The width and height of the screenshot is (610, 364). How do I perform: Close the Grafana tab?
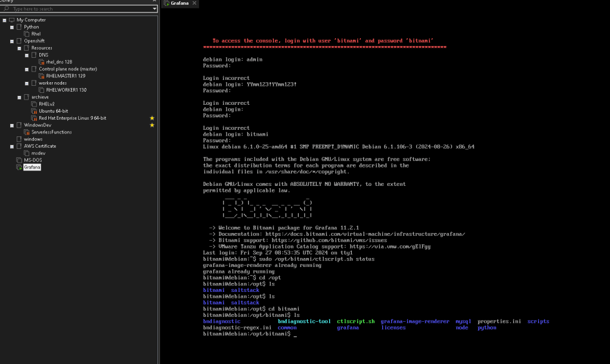(x=194, y=3)
